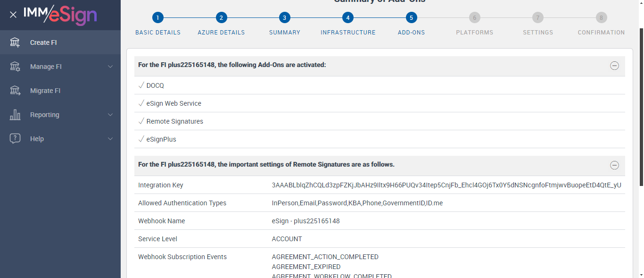The image size is (644, 278).
Task: Click the BASIC DETAILS step label
Action: [x=158, y=33]
